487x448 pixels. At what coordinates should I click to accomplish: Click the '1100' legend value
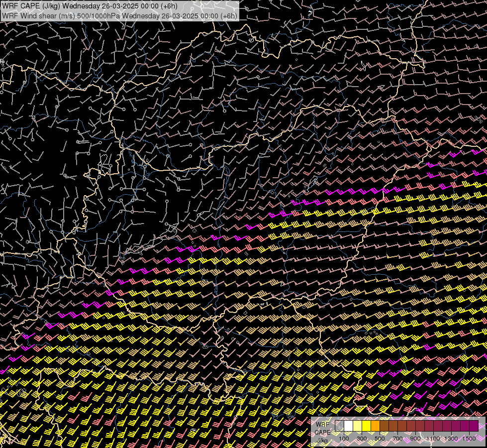[x=433, y=439]
